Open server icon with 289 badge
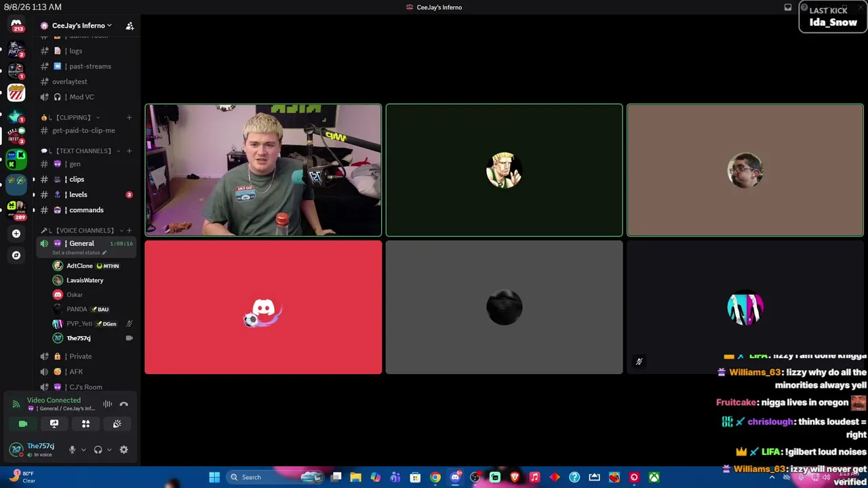 [16, 207]
